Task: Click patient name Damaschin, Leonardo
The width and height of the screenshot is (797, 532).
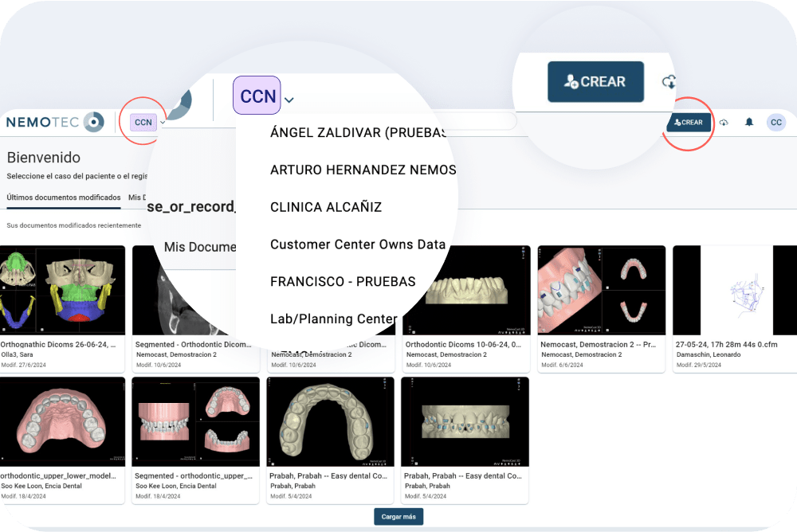Action: point(709,354)
